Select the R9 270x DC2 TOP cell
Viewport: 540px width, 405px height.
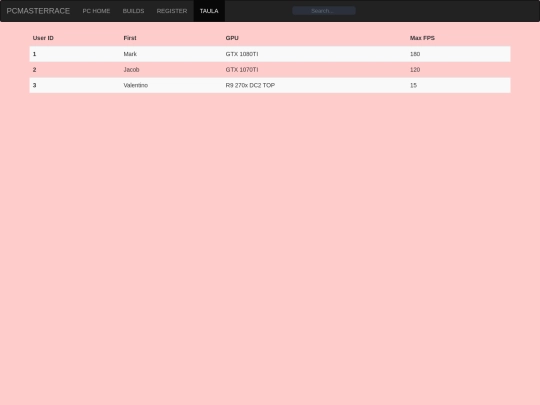click(x=250, y=85)
